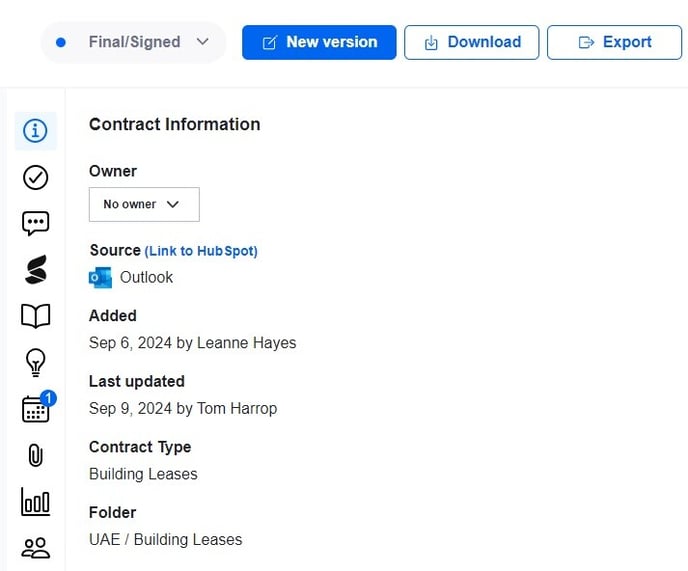This screenshot has width=688, height=571.
Task: Click the Export button
Action: tap(615, 42)
